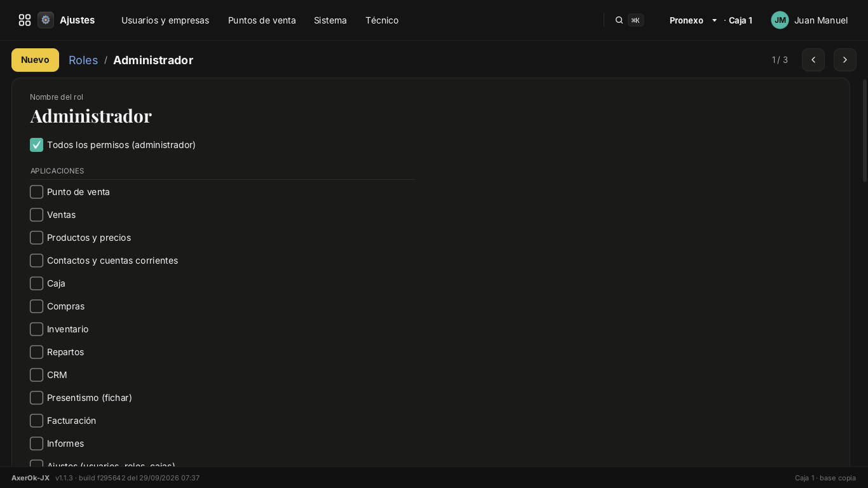Click the keyboard shortcut badge beside search
Image resolution: width=868 pixels, height=488 pixels.
[x=635, y=20]
